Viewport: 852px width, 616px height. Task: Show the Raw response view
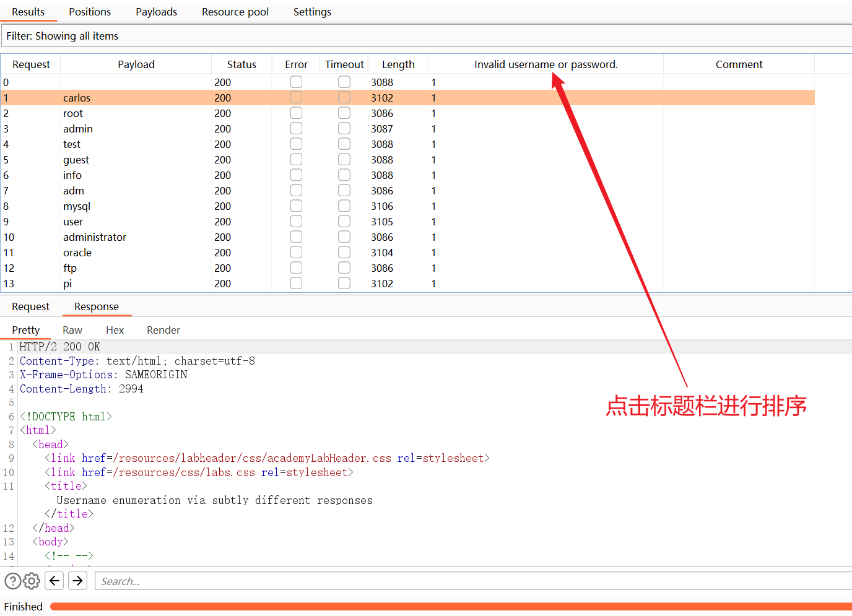click(72, 330)
